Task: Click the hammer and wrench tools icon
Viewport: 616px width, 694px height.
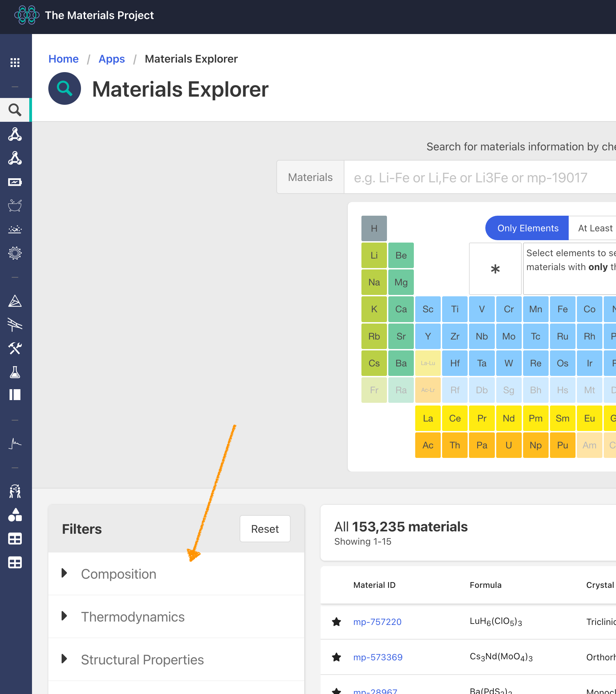Action: pyautogui.click(x=15, y=348)
